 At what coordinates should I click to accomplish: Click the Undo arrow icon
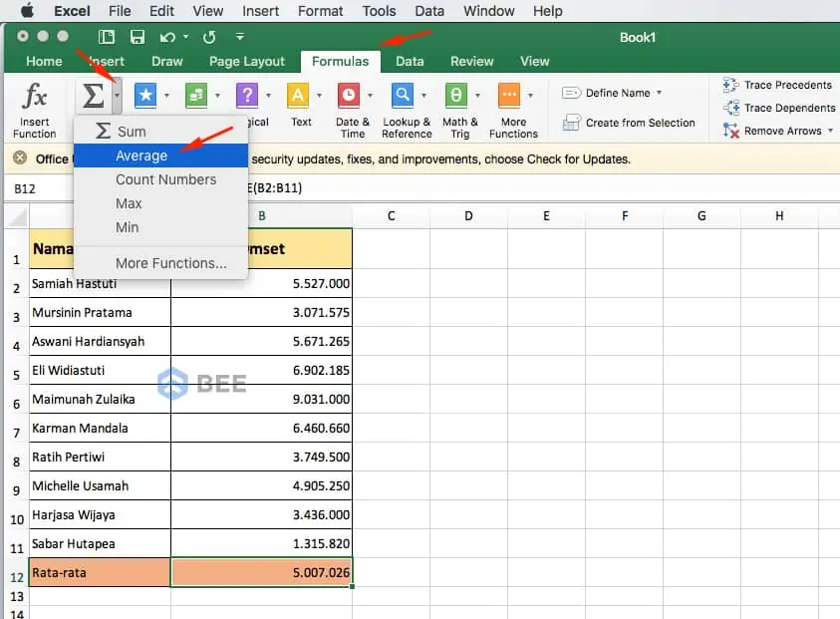pyautogui.click(x=167, y=37)
